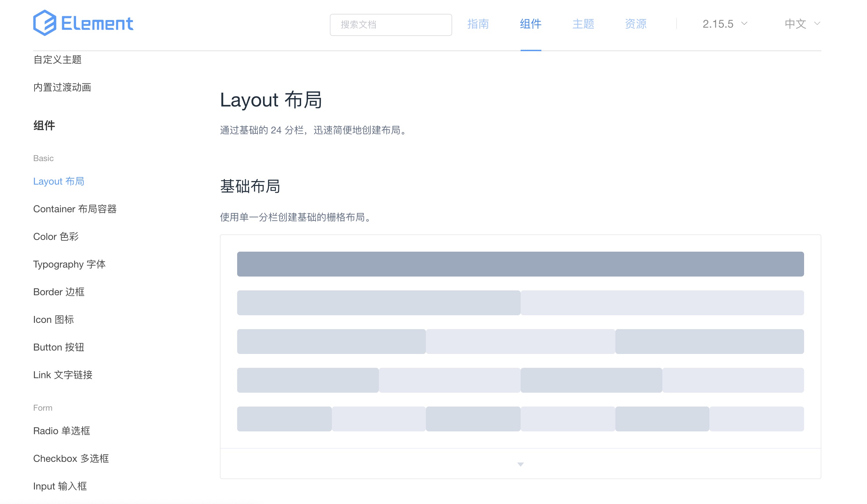Open Icon 图标 page
The image size is (867, 504).
pos(54,319)
